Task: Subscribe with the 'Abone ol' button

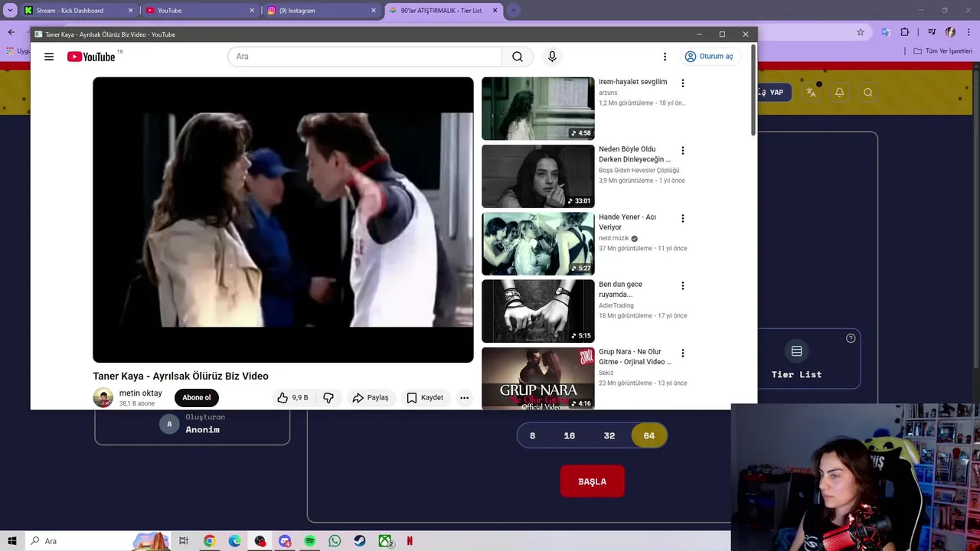Action: point(196,397)
